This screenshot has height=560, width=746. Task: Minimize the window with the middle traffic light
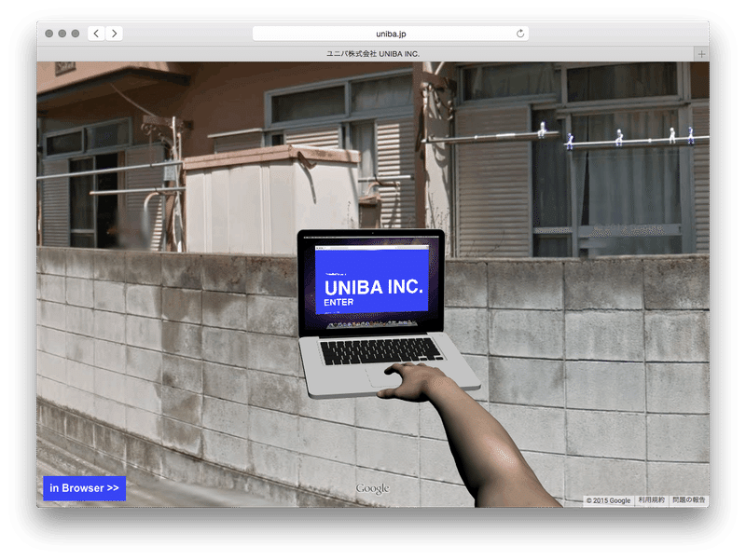point(62,34)
